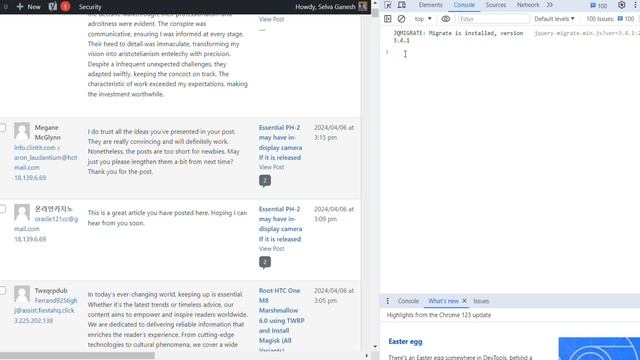Focus the console Filter input field

493,19
